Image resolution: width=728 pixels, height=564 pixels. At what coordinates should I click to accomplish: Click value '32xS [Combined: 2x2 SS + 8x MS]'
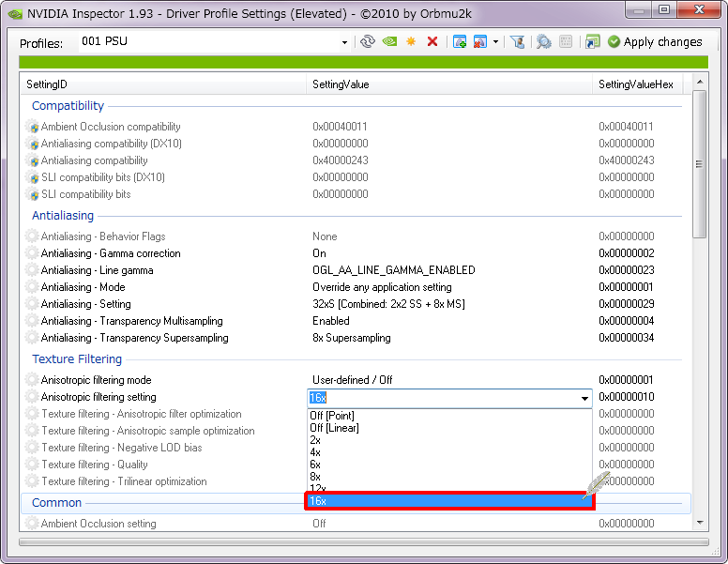388,304
